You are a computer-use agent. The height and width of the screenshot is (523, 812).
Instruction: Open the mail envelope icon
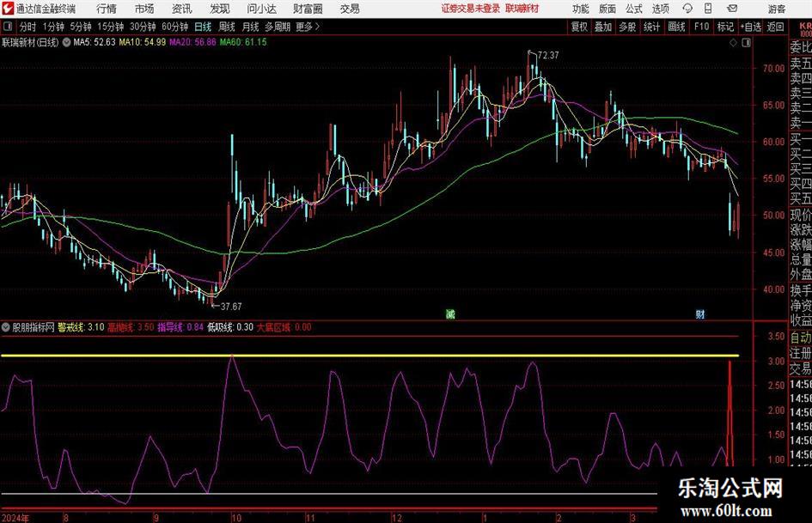732,9
